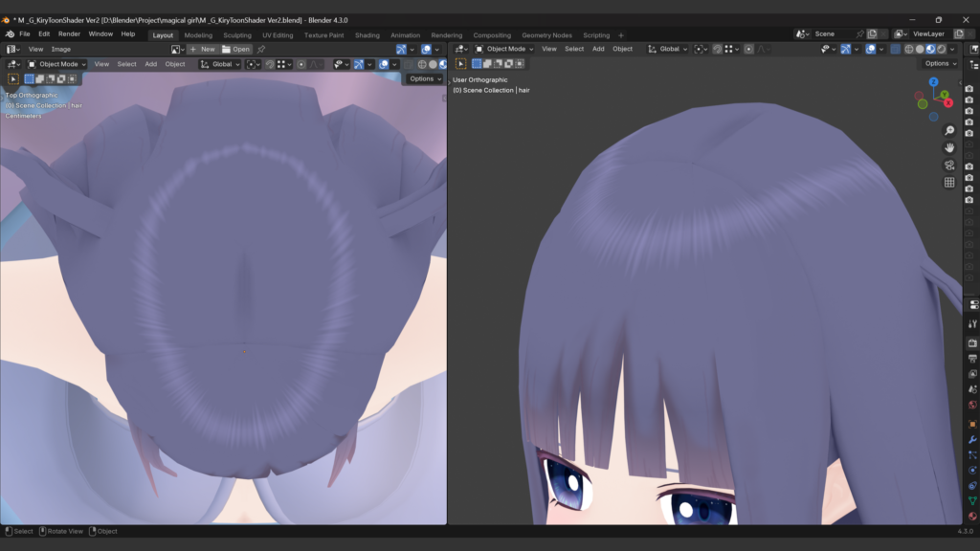Image resolution: width=980 pixels, height=551 pixels.
Task: Expand the Options dropdown in left viewport
Action: tap(425, 78)
